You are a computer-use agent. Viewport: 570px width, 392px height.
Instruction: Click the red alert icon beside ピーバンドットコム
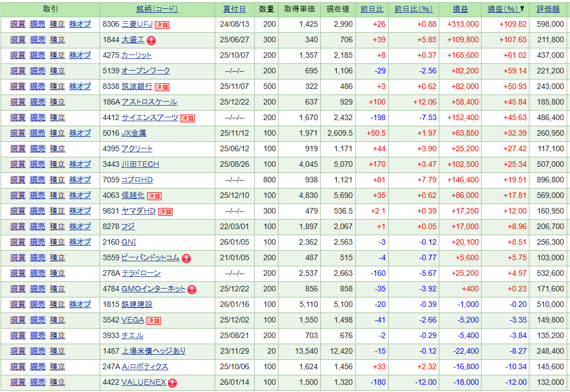point(186,258)
